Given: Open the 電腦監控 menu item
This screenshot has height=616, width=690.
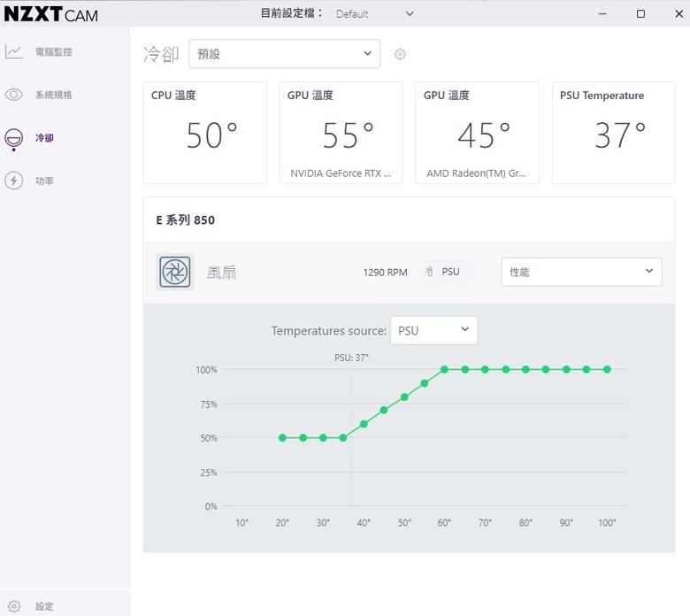Looking at the screenshot, I should click(x=54, y=51).
